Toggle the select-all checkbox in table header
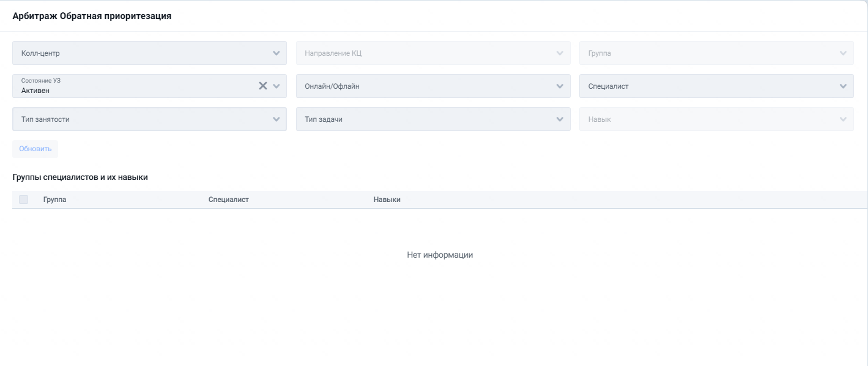The width and height of the screenshot is (868, 366). tap(24, 200)
